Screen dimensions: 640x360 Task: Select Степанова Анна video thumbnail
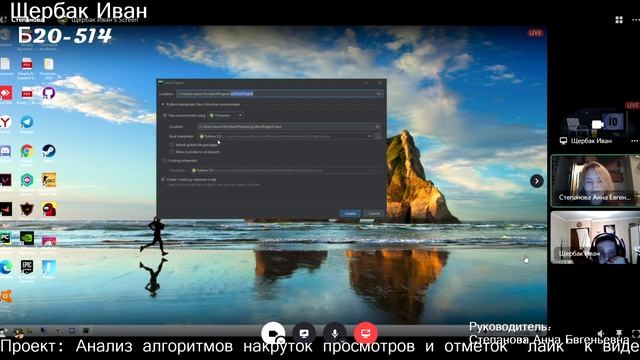[x=595, y=180]
